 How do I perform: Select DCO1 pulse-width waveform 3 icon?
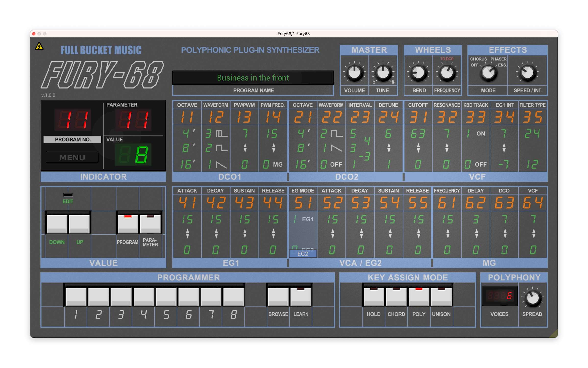(x=221, y=134)
